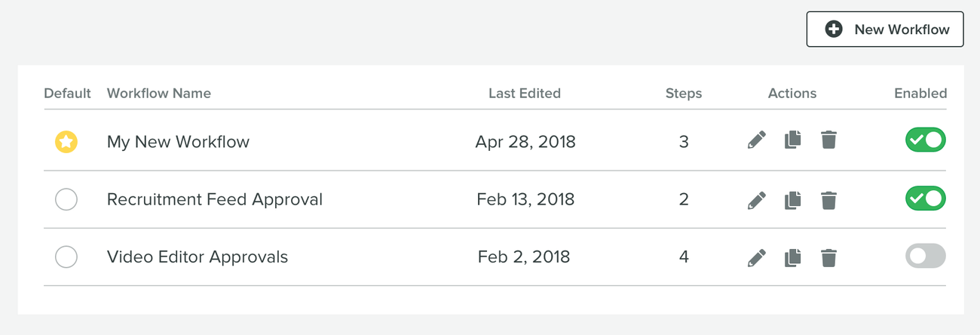Screen dimensions: 980x335
Task: Make Video Editor Approvals the default workflow
Action: pyautogui.click(x=66, y=257)
